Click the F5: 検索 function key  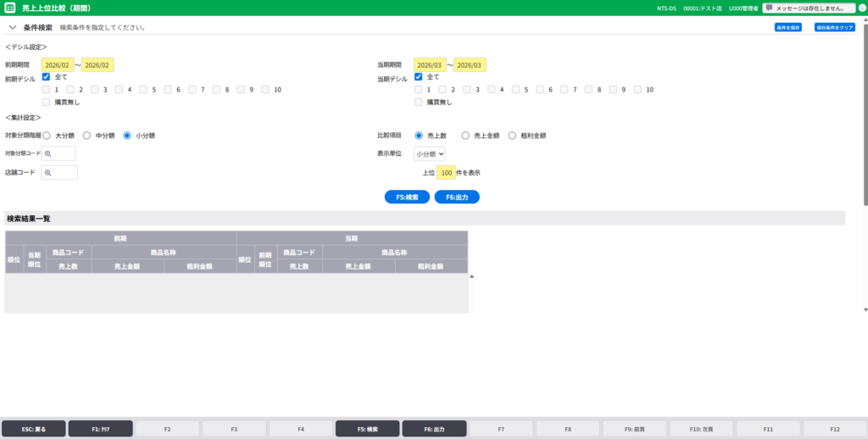pos(368,429)
